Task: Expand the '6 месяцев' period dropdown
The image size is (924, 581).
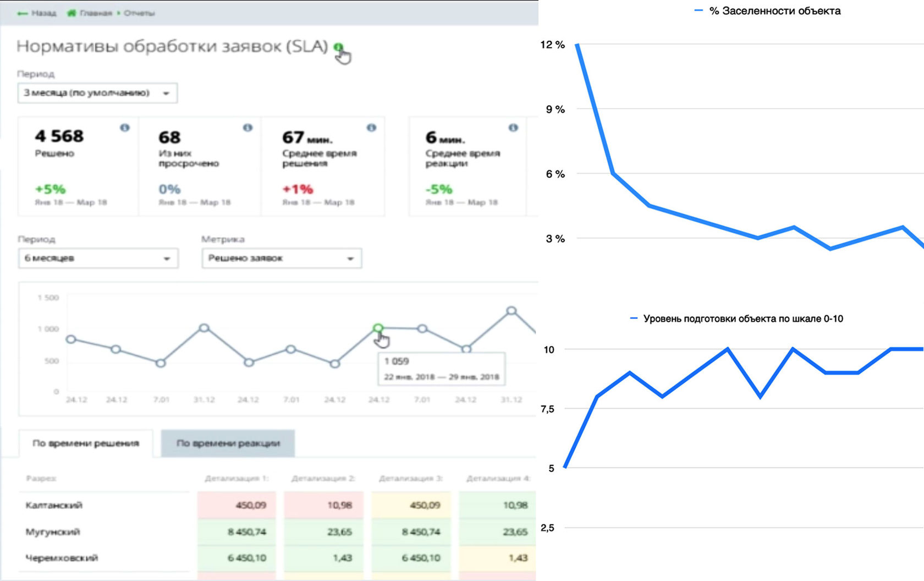Action: click(98, 258)
